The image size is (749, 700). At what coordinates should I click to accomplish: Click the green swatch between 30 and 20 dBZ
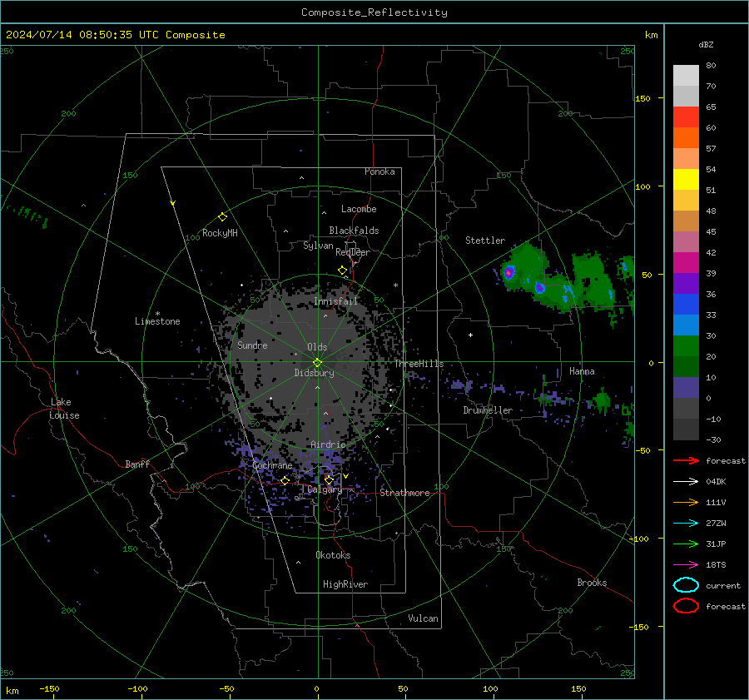click(686, 346)
